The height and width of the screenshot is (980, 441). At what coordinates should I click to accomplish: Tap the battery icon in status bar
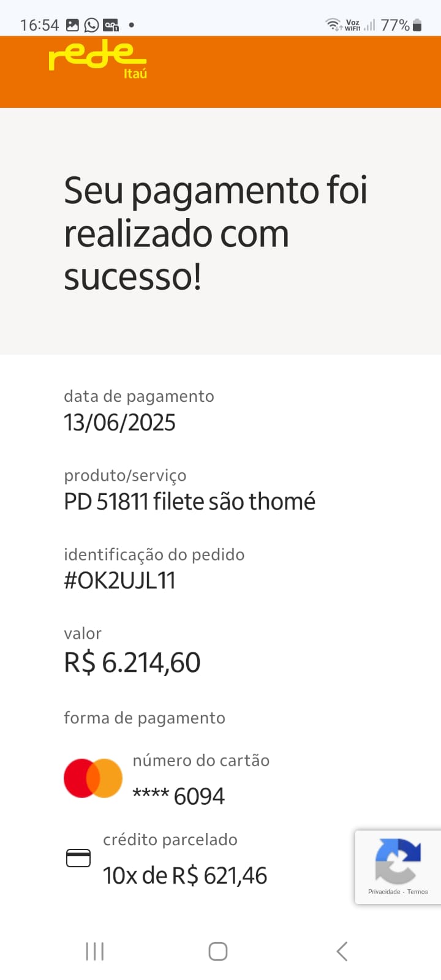(x=417, y=25)
